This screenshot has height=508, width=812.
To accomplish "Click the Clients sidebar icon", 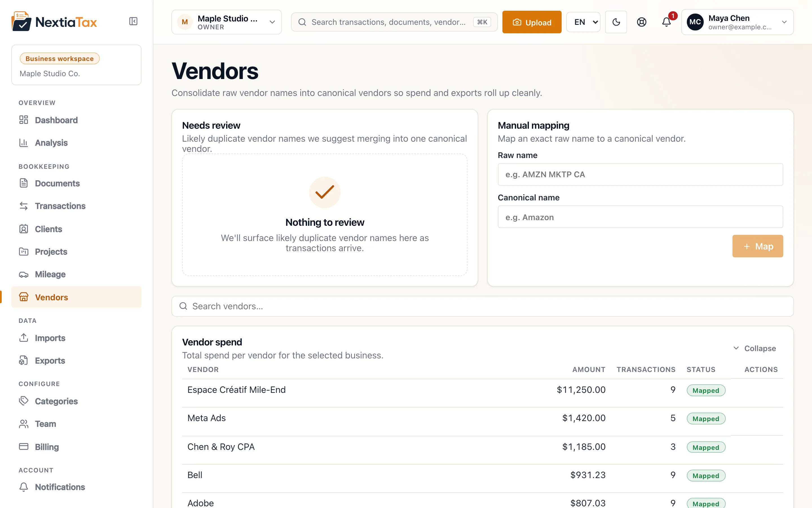I will [x=23, y=229].
